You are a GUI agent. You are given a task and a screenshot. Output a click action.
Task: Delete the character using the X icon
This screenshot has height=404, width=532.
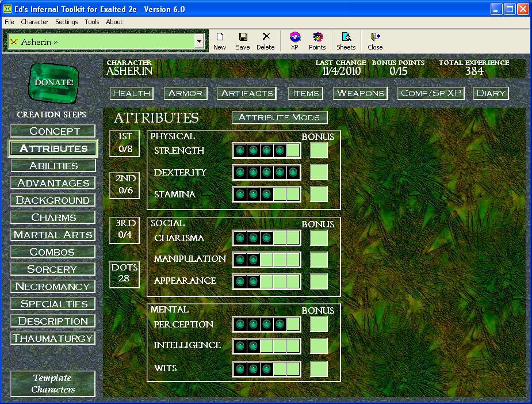click(x=266, y=41)
